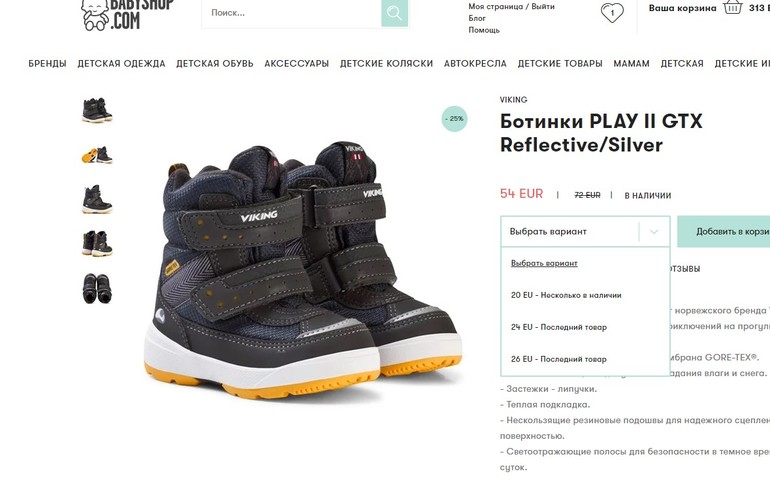The width and height of the screenshot is (770, 495).
Task: Open the ДЕТСКАЯ ОБУВЬ menu
Action: click(215, 63)
